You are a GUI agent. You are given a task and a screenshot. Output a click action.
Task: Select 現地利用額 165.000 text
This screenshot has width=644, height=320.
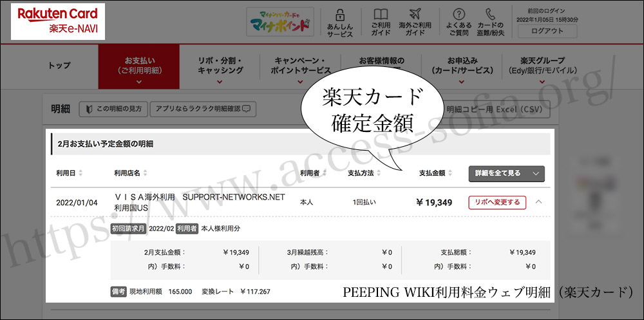(160, 292)
